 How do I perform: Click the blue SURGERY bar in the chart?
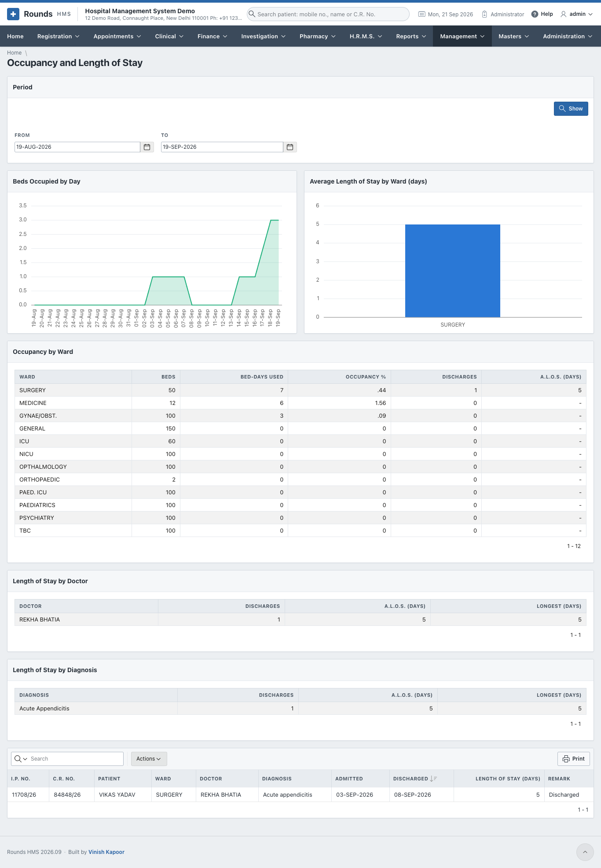(452, 271)
